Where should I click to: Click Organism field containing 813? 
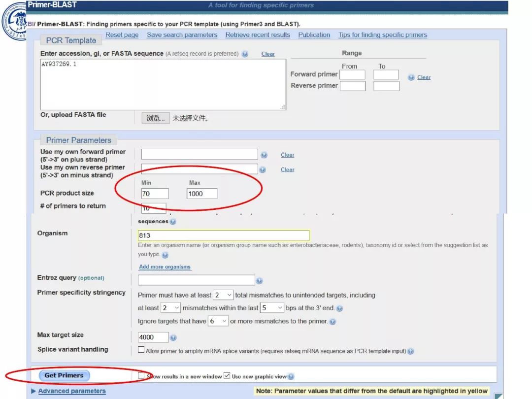click(x=224, y=235)
